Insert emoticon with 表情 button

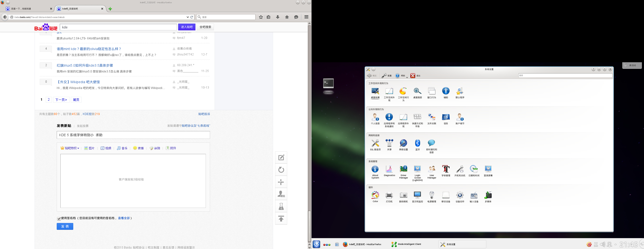click(138, 148)
